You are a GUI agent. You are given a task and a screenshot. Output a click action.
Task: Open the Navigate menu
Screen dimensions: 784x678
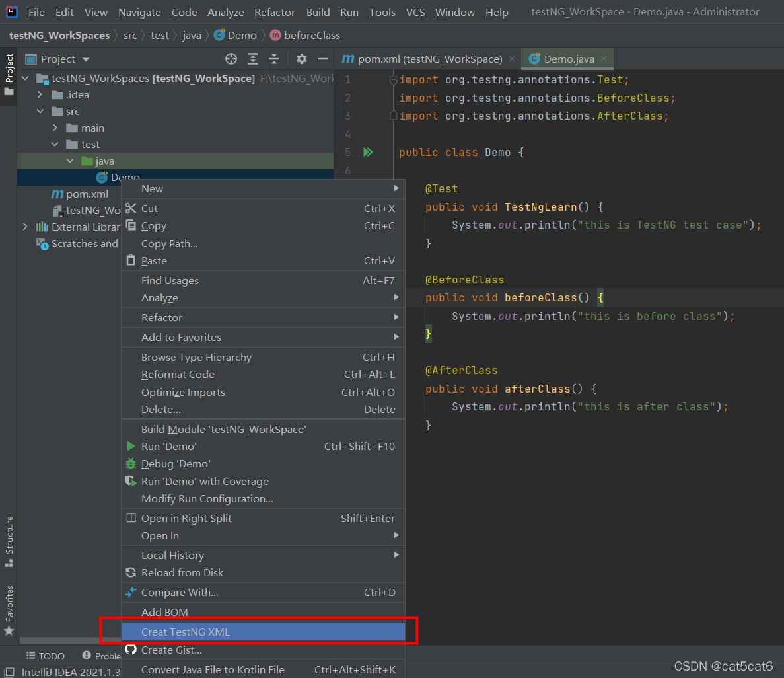coord(139,12)
